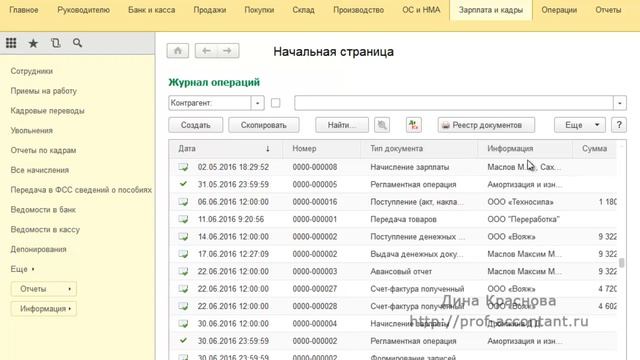
Task: Open Депонирования link
Action: pos(38,249)
